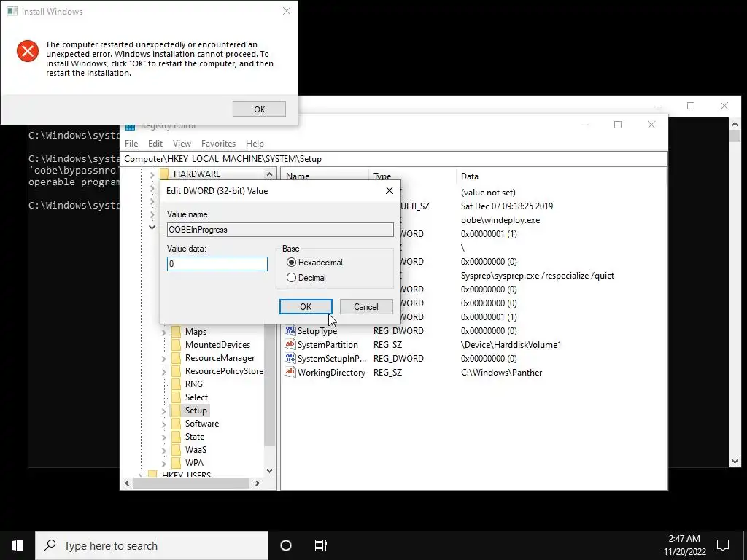Open the File menu in Registry Editor
The width and height of the screenshot is (747, 560).
tap(131, 144)
